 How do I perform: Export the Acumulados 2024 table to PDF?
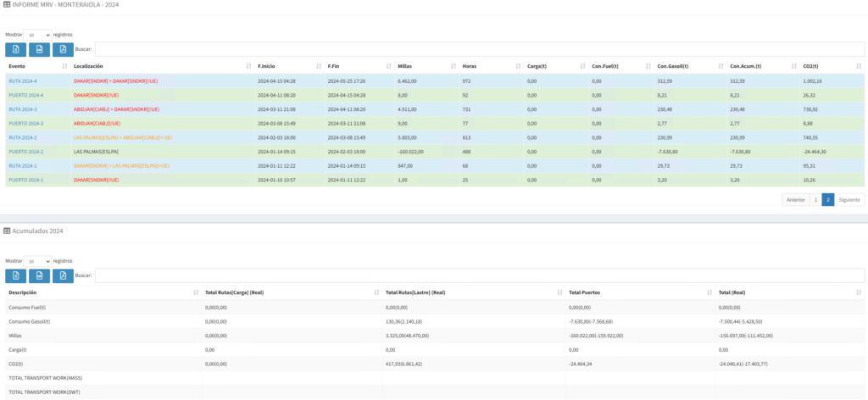pos(63,275)
